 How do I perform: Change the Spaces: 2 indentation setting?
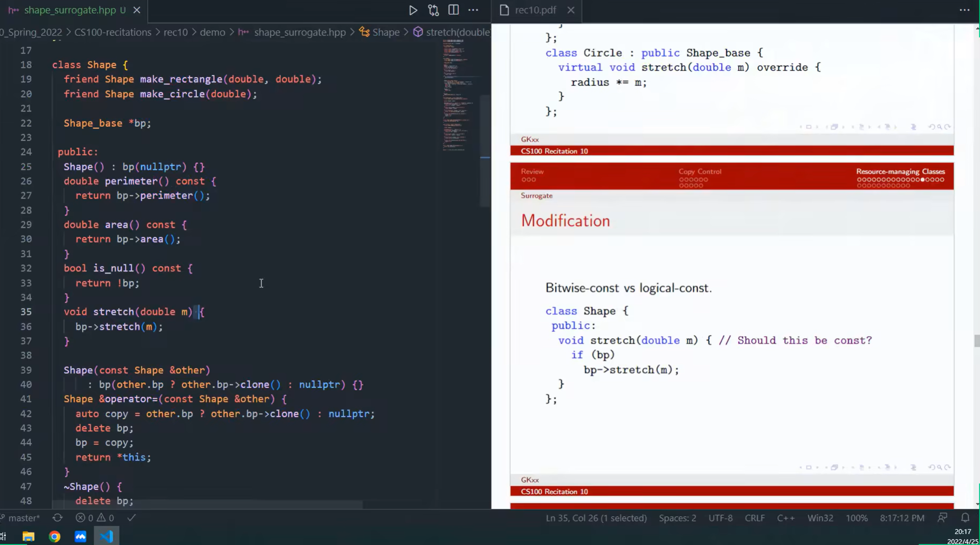pyautogui.click(x=677, y=518)
